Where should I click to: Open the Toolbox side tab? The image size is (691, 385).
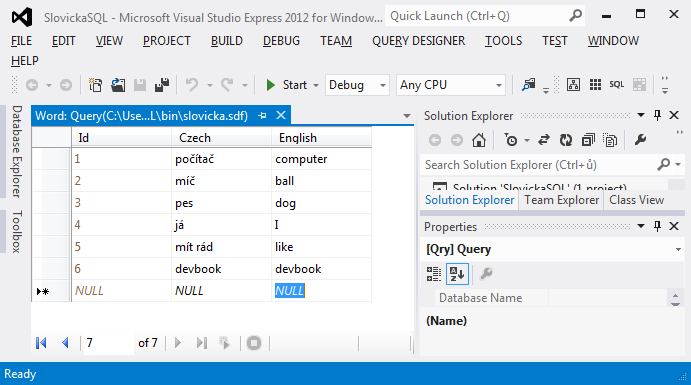click(x=16, y=231)
